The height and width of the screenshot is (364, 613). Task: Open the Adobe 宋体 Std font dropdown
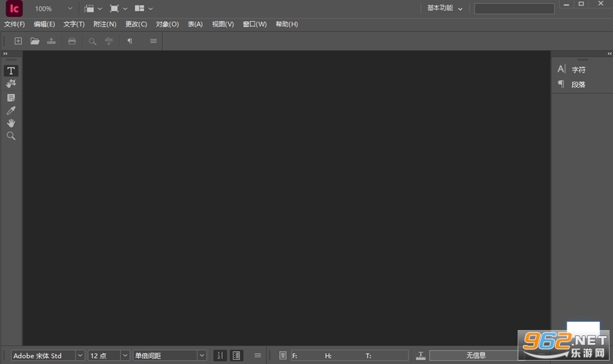80,355
